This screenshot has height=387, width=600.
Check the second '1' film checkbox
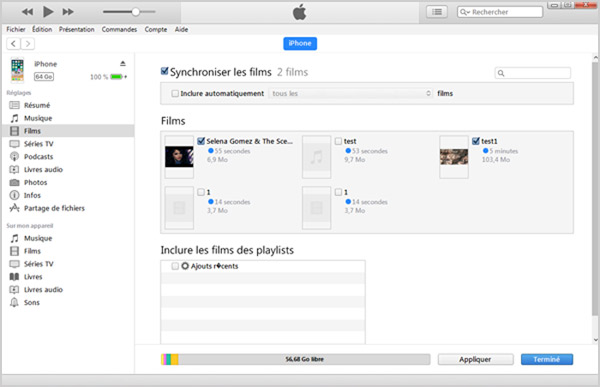tap(338, 192)
